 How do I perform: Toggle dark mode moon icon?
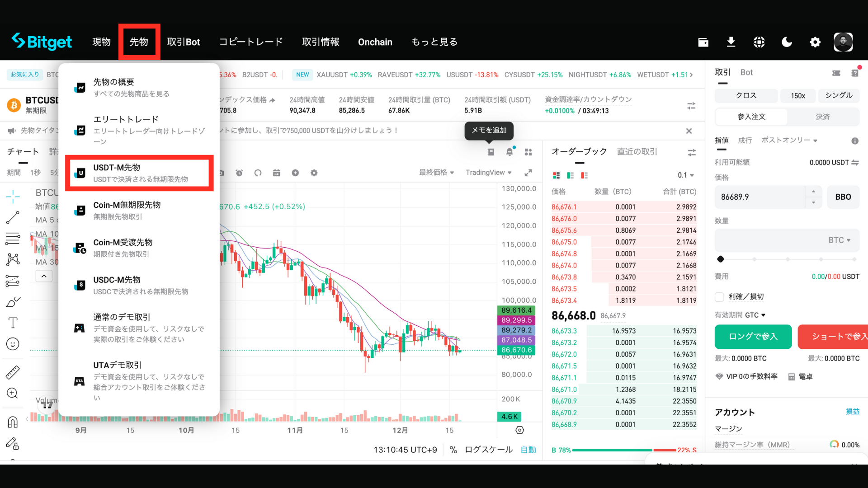787,42
